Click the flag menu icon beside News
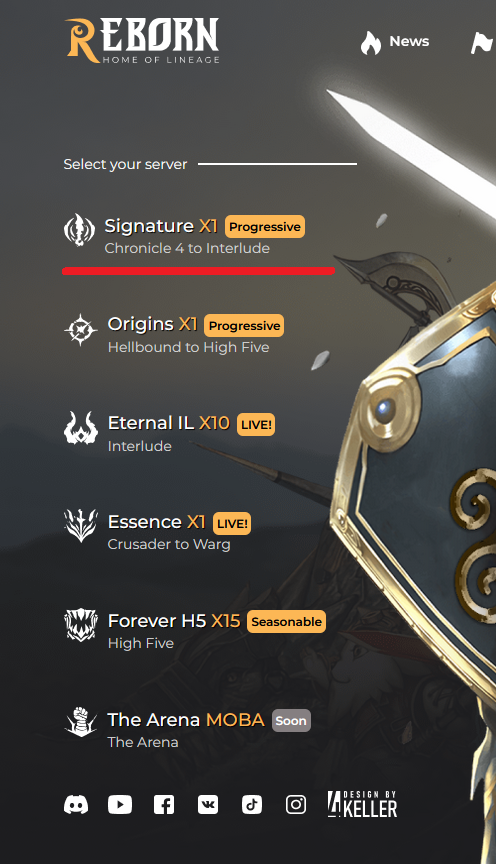Viewport: 496px width, 864px height. [x=481, y=43]
